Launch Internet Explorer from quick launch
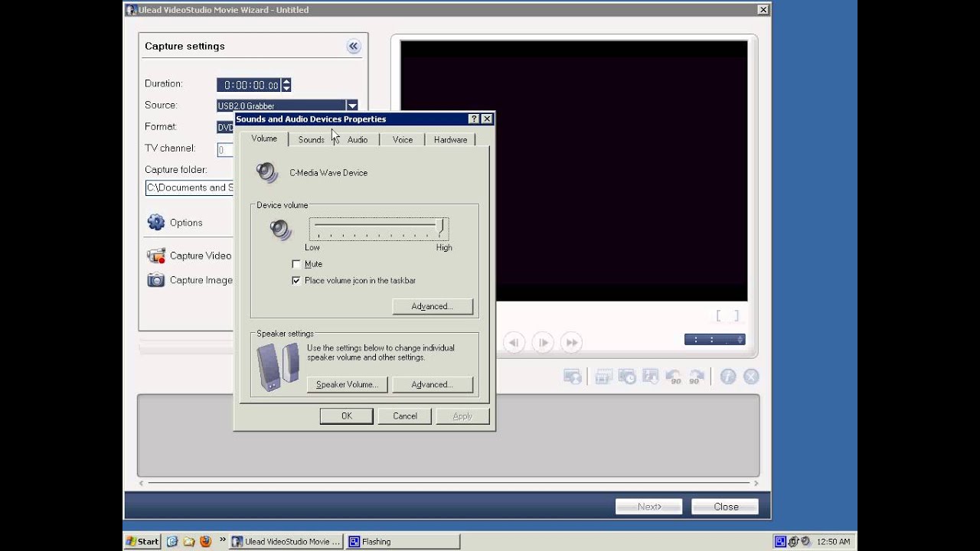 pyautogui.click(x=172, y=542)
